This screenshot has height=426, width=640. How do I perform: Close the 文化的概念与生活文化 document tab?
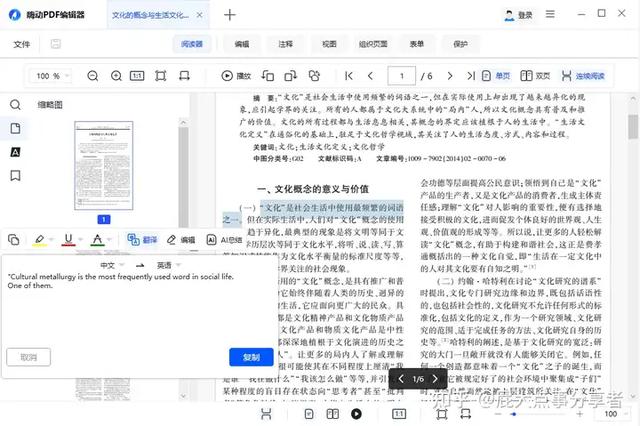pyautogui.click(x=200, y=15)
